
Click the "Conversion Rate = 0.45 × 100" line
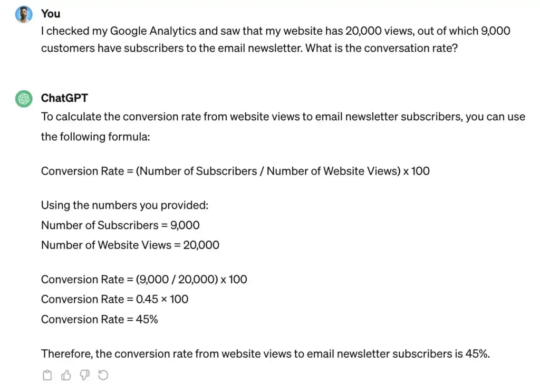(114, 299)
